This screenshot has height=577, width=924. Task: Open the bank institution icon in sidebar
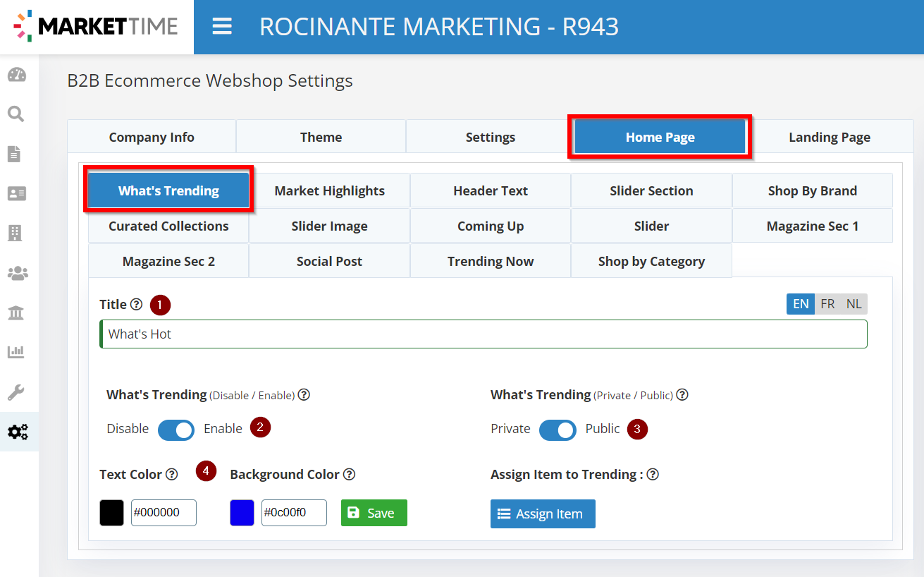tap(16, 312)
